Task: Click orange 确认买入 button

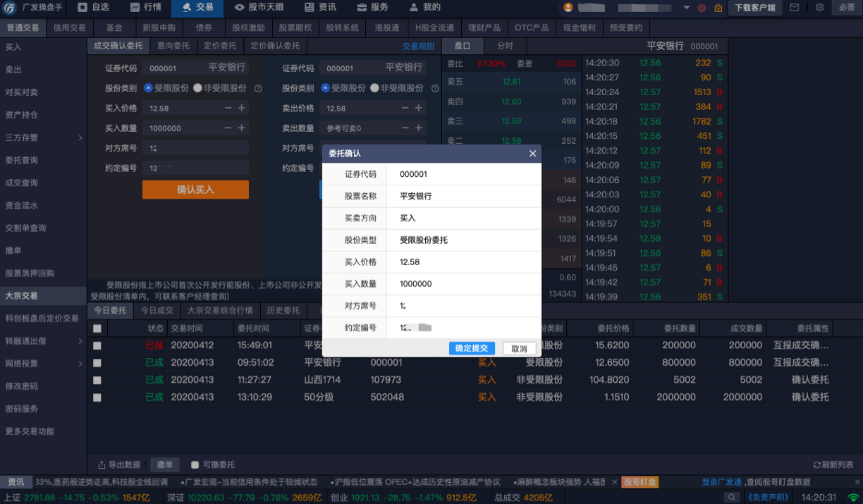Action: (195, 190)
